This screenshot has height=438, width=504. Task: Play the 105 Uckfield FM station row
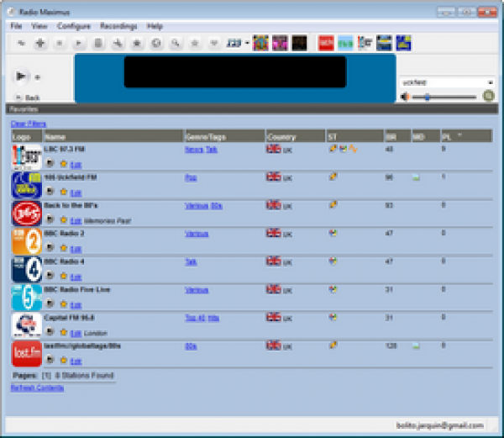[x=50, y=191]
